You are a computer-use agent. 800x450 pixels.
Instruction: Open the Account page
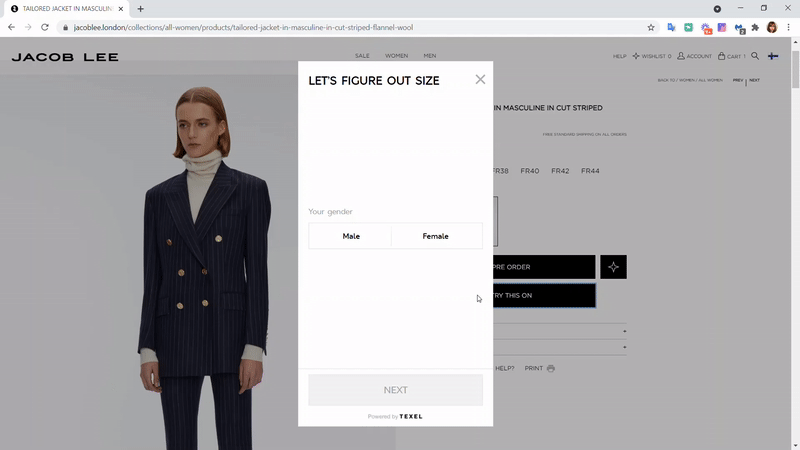pos(694,56)
